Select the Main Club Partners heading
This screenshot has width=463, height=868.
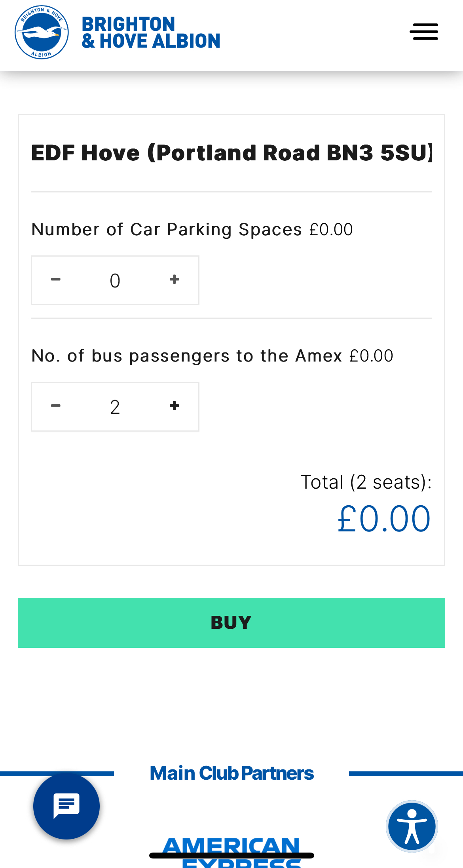[231, 773]
